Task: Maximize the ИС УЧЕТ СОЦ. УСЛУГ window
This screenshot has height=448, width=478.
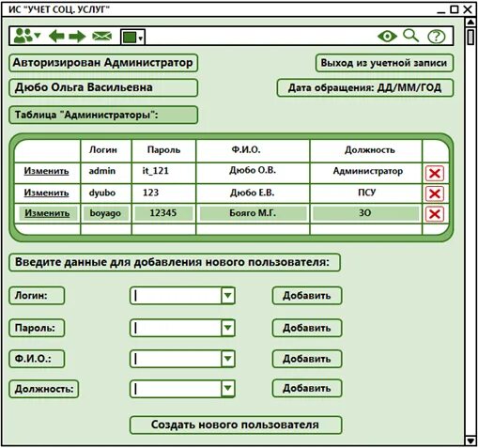Action: coord(455,9)
